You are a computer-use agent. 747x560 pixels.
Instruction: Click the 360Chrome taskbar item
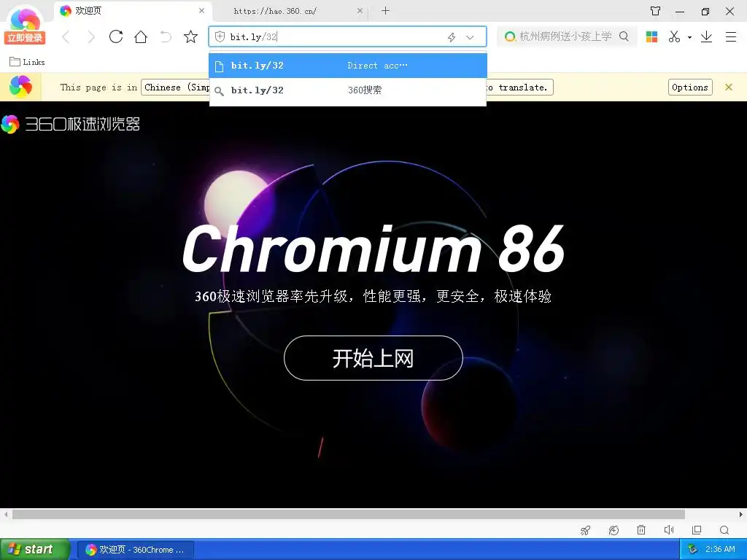coord(135,550)
